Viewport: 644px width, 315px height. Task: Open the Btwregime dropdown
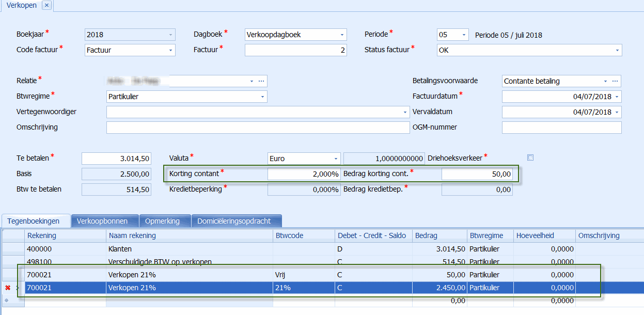click(x=262, y=97)
